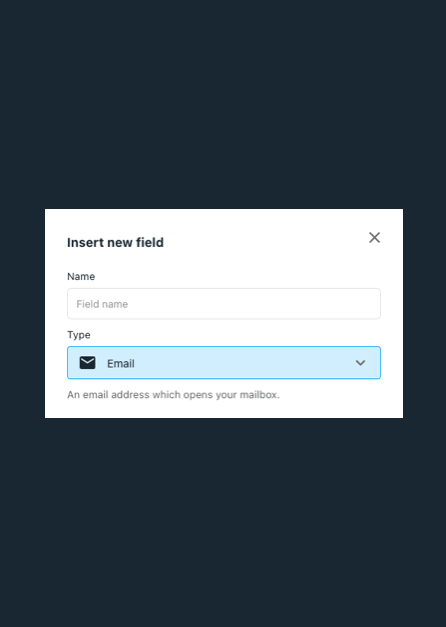Click the Field name placeholder text
The width and height of the screenshot is (446, 627).
point(102,304)
